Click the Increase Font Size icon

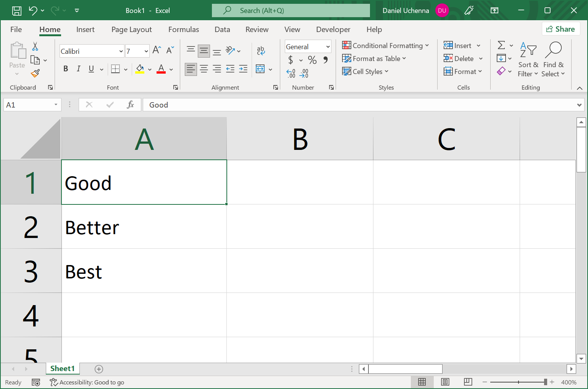coord(157,50)
